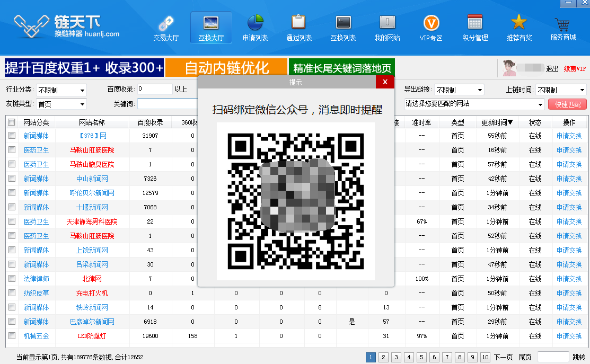
Task: Check the 北律网 row checkbox
Action: point(12,278)
